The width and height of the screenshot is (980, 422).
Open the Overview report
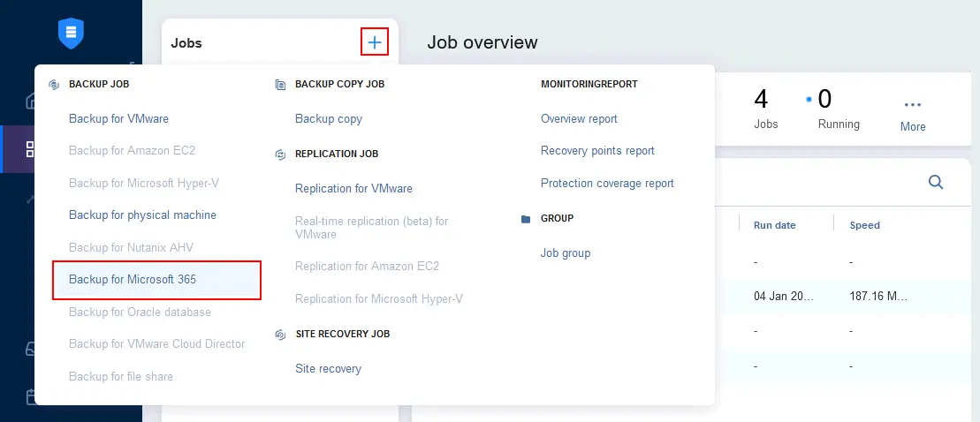(579, 118)
